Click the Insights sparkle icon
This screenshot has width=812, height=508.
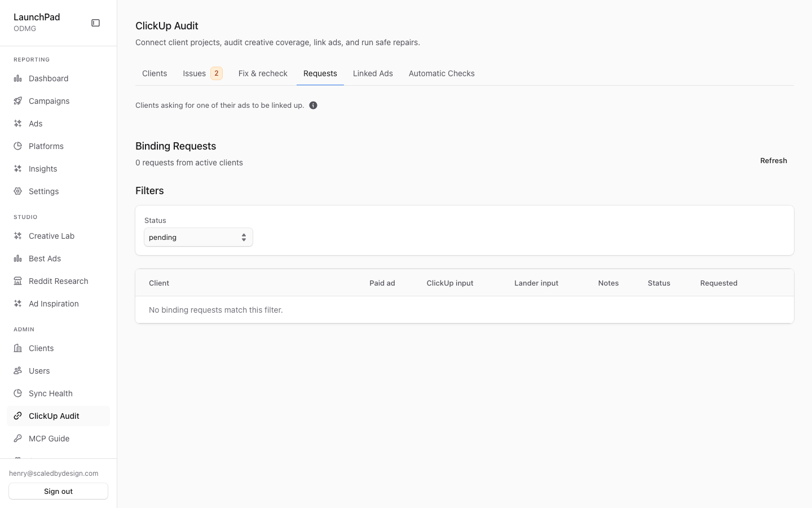[18, 169]
